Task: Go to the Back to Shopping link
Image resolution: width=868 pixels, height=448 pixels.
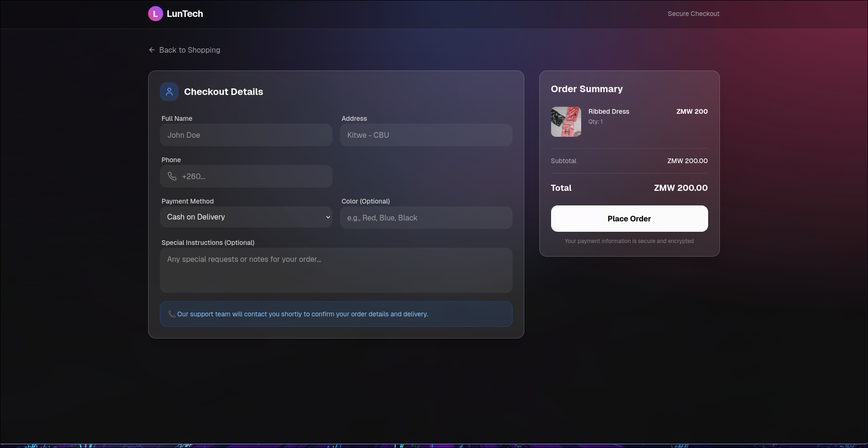Action: [x=189, y=50]
